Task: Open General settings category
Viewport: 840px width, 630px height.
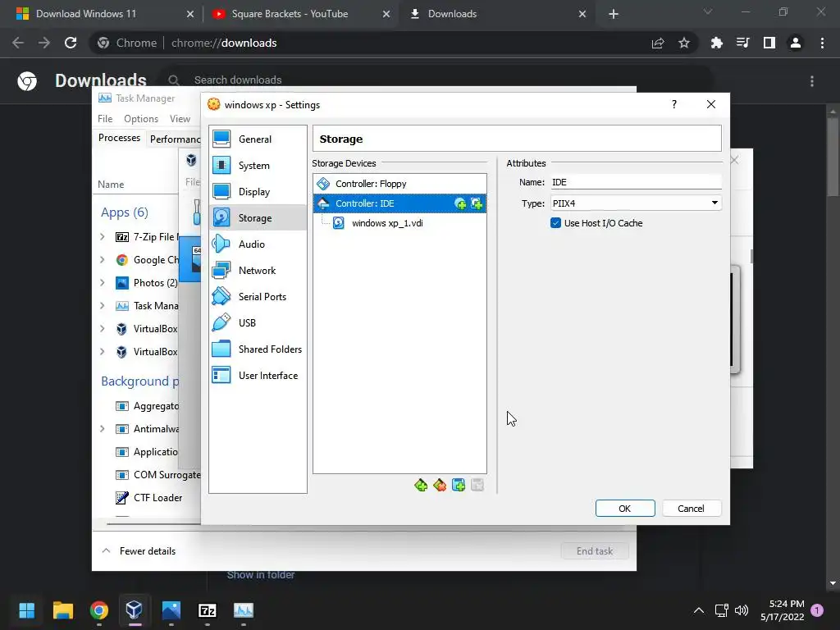Action: pos(258,139)
